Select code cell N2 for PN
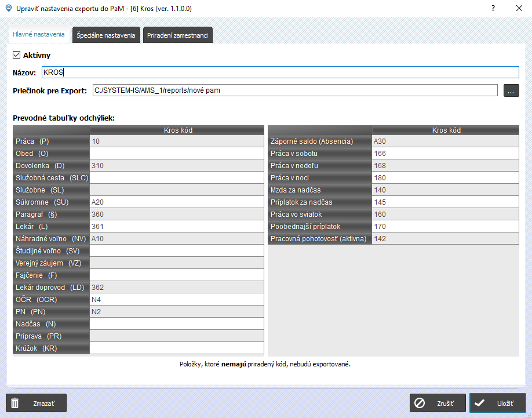The image size is (532, 418). coord(177,312)
